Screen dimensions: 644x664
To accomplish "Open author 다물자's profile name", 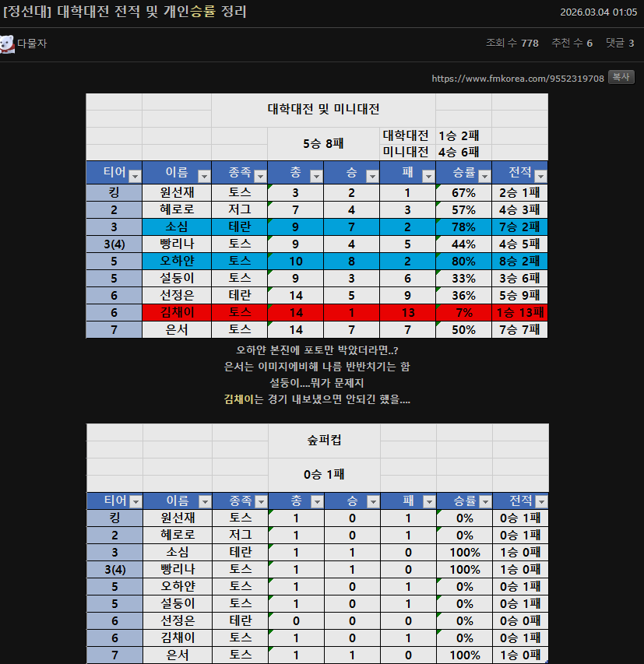I will [x=32, y=44].
